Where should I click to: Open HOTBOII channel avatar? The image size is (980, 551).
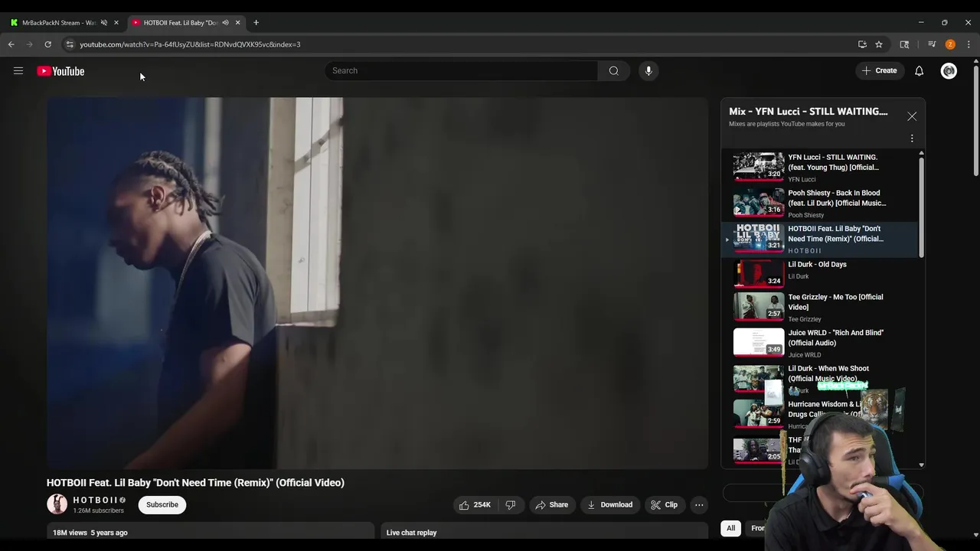(57, 504)
